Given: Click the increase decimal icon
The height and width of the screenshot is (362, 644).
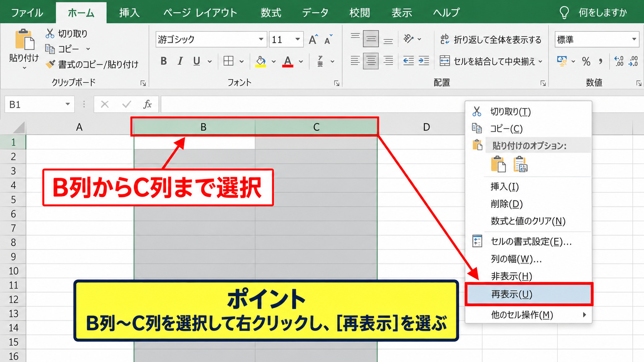Looking at the screenshot, I should tap(619, 61).
